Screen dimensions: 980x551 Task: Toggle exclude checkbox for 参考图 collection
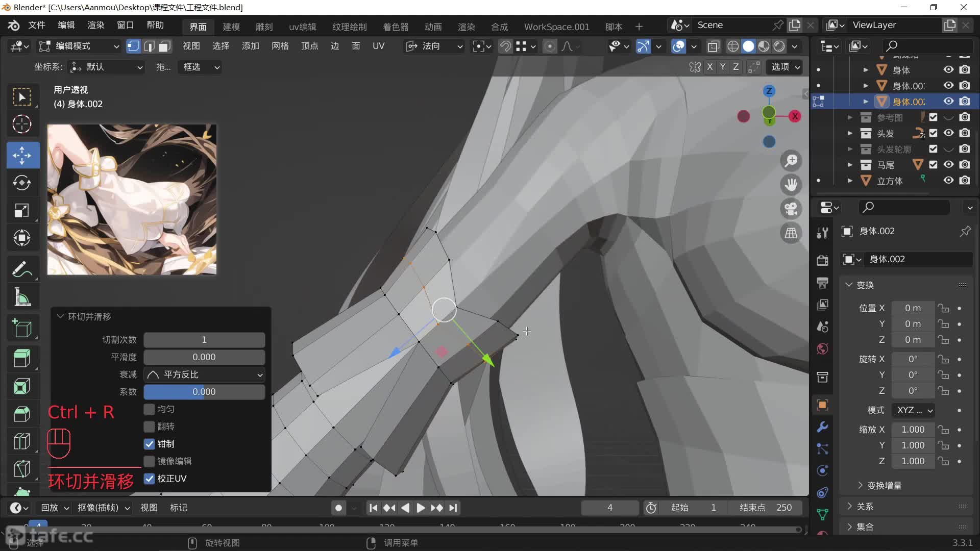[x=933, y=117]
